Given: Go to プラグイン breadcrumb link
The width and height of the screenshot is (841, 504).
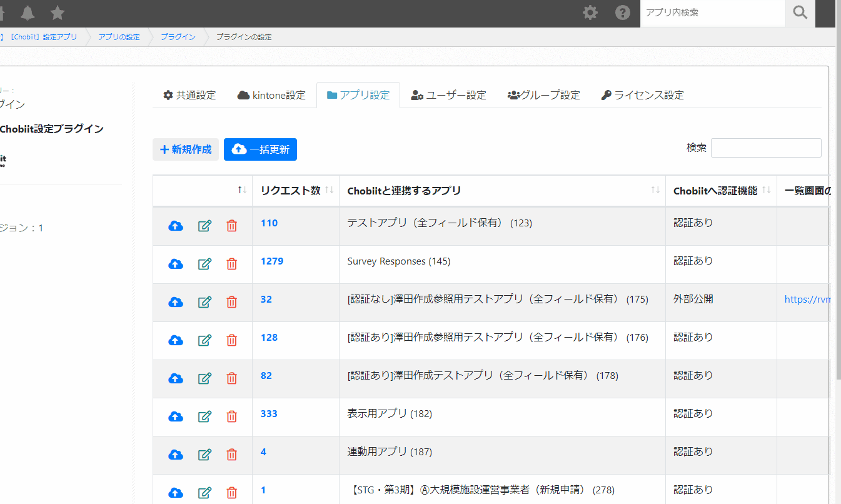Looking at the screenshot, I should point(178,37).
